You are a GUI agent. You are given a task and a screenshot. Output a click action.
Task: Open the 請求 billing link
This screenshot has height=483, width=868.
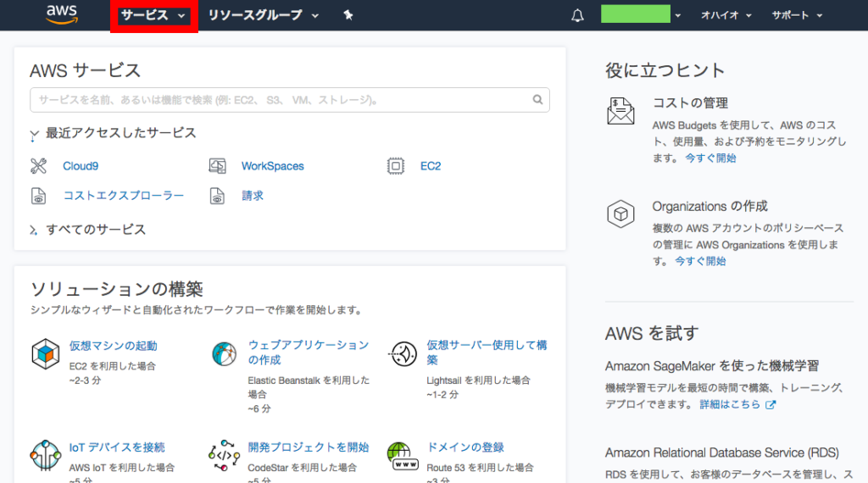[253, 195]
